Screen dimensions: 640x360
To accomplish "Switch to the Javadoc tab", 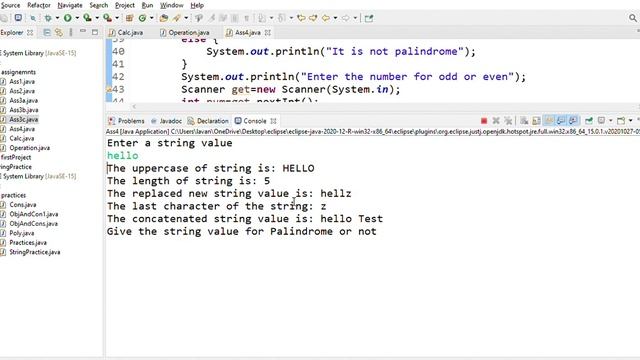I will [167, 121].
